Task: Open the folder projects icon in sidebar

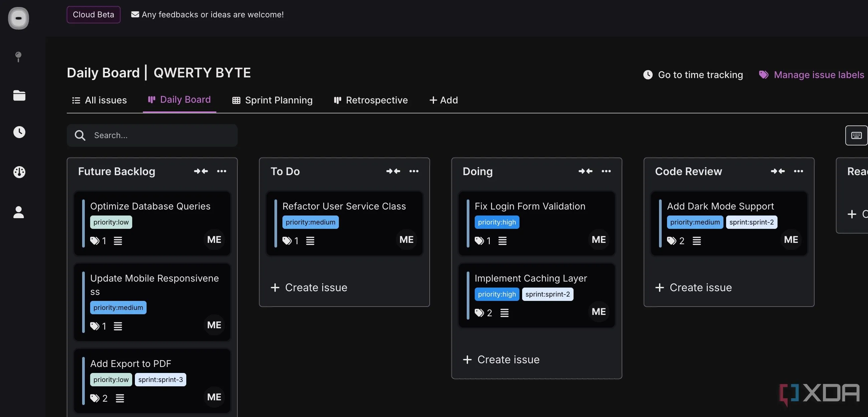Action: coord(19,95)
